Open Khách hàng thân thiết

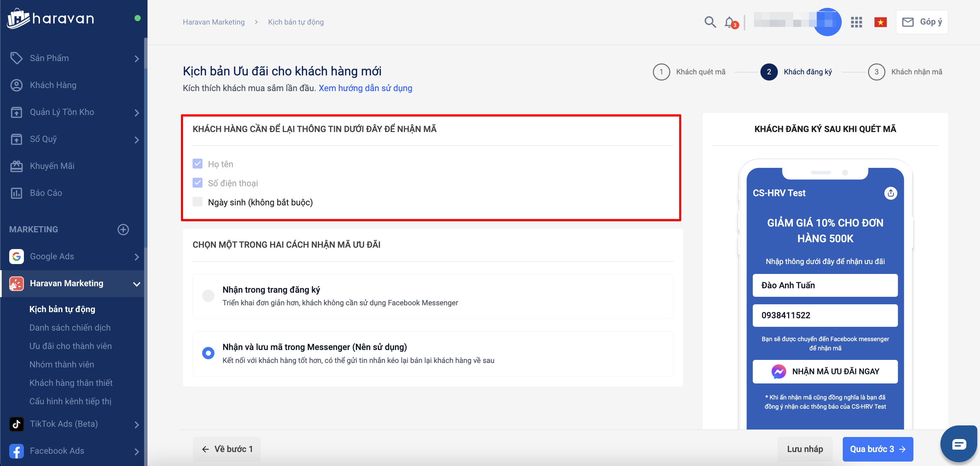click(71, 383)
